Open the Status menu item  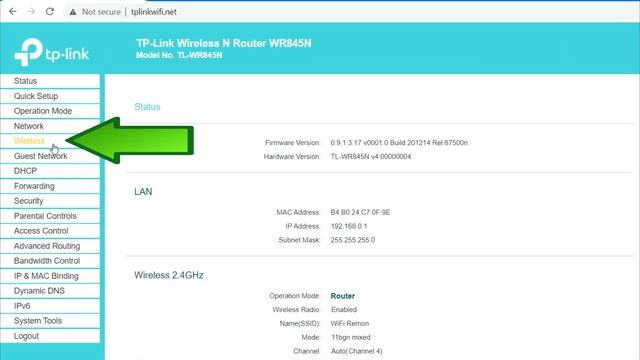(x=50, y=81)
